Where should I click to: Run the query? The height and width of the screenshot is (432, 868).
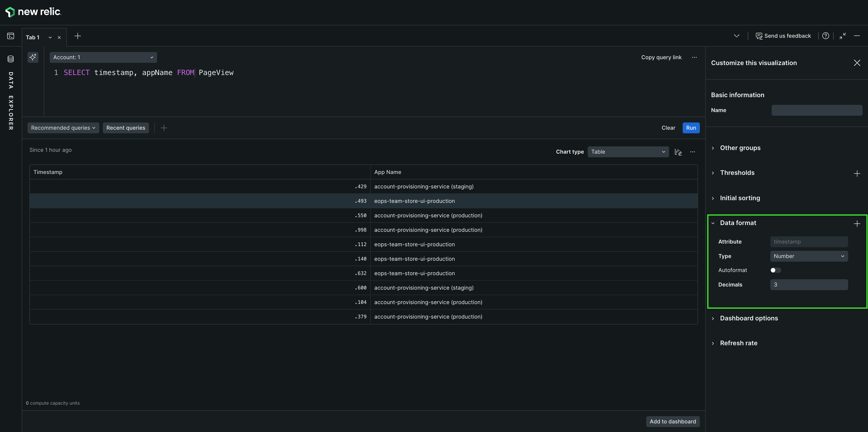pyautogui.click(x=691, y=128)
